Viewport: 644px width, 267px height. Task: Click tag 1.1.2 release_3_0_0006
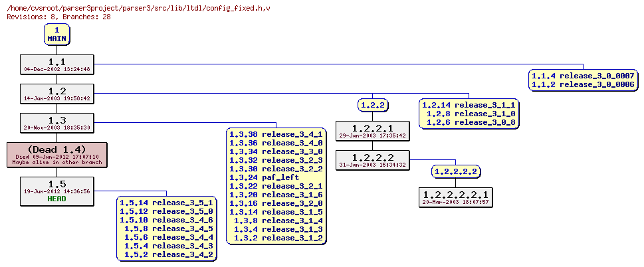click(x=584, y=84)
